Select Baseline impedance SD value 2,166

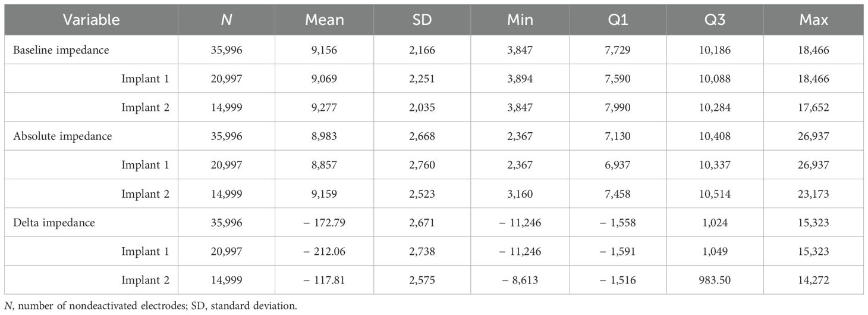point(423,50)
